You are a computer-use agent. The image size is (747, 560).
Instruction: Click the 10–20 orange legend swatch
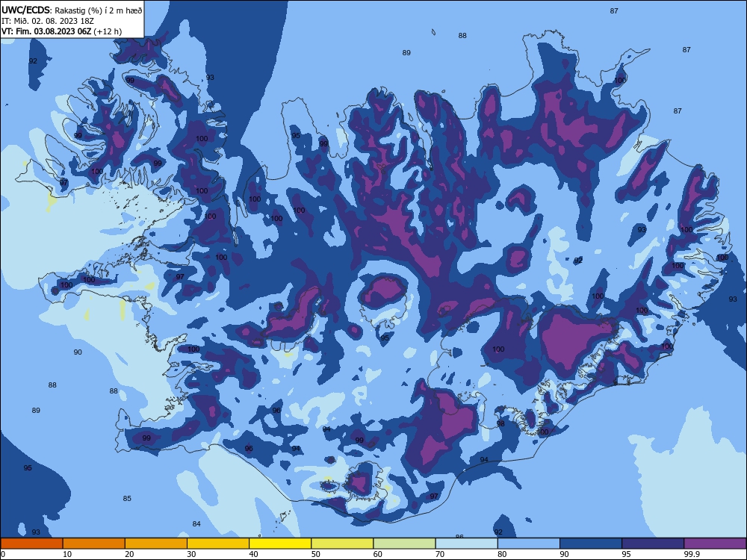tap(94, 544)
